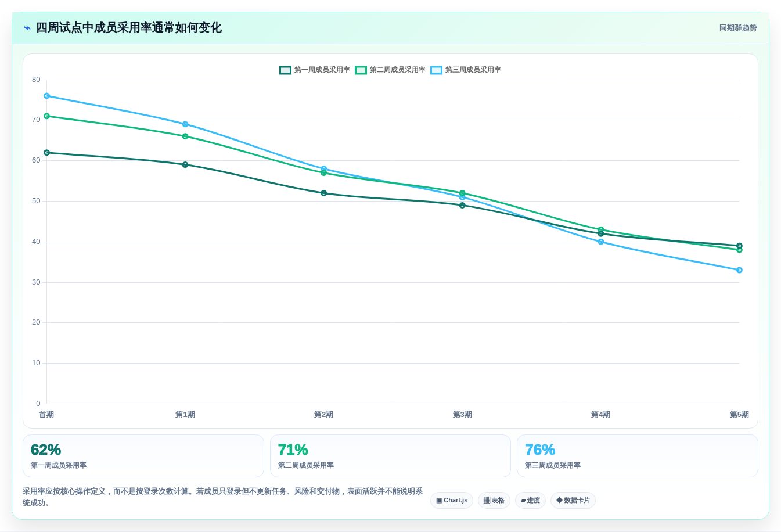
Task: Click the 同期群趋势 label in header
Action: 738,28
